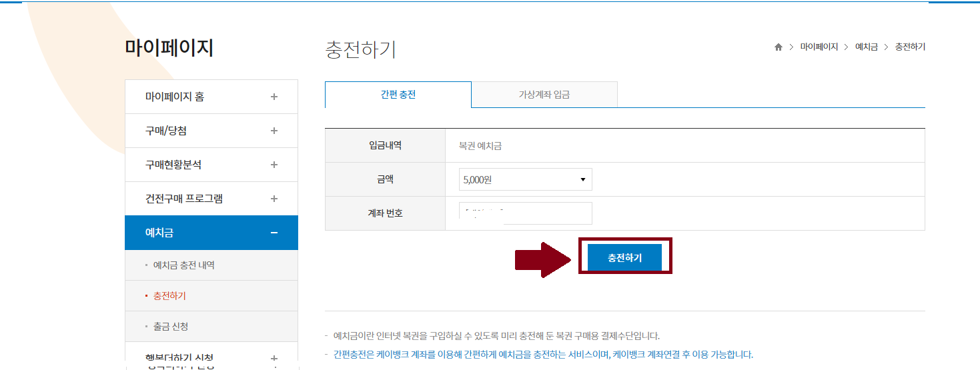Open the 금액 dropdown showing 5,000원
This screenshot has height=370, width=980.
525,179
